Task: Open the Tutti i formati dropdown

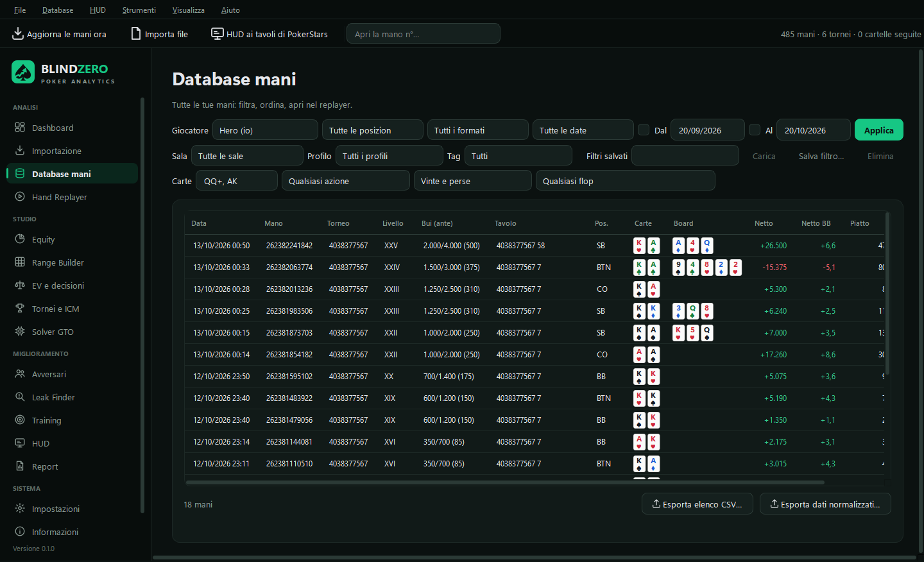Action: (478, 130)
